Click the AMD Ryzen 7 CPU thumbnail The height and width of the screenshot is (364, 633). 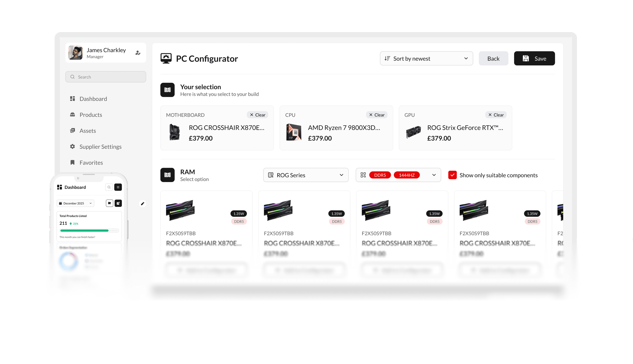(x=294, y=132)
